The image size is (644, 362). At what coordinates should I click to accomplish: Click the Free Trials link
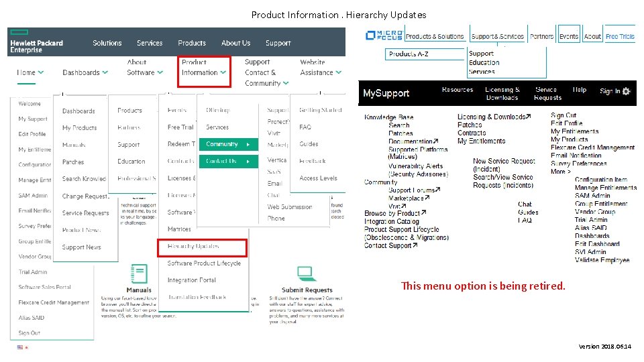point(620,36)
